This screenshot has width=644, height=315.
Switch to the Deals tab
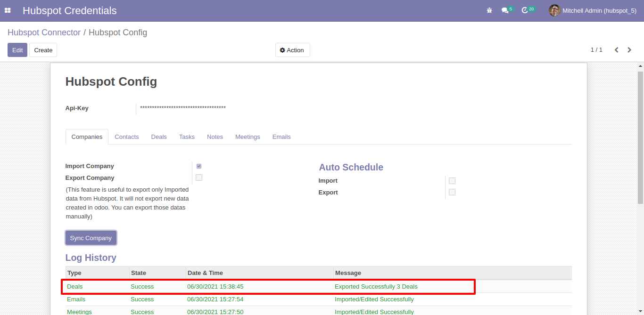click(x=159, y=137)
